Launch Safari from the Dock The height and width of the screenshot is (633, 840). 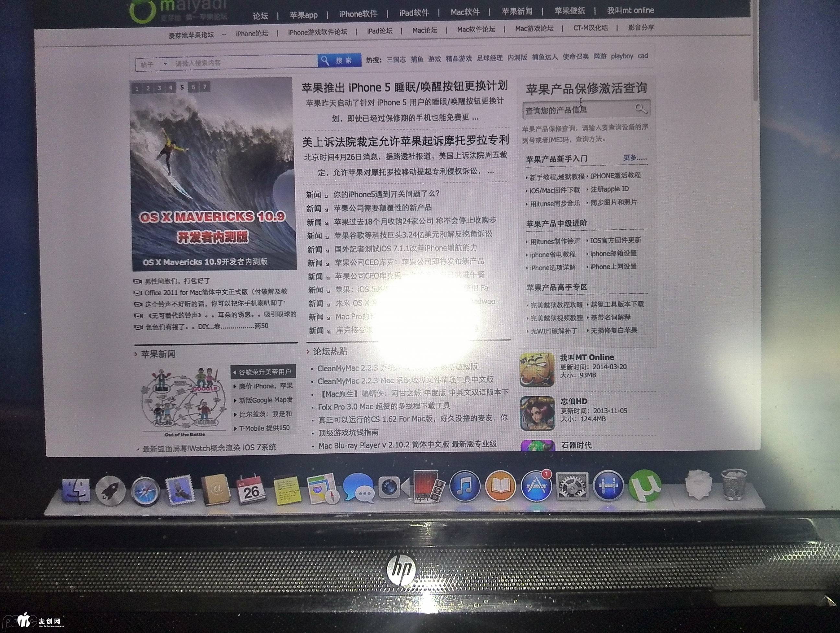coord(145,492)
